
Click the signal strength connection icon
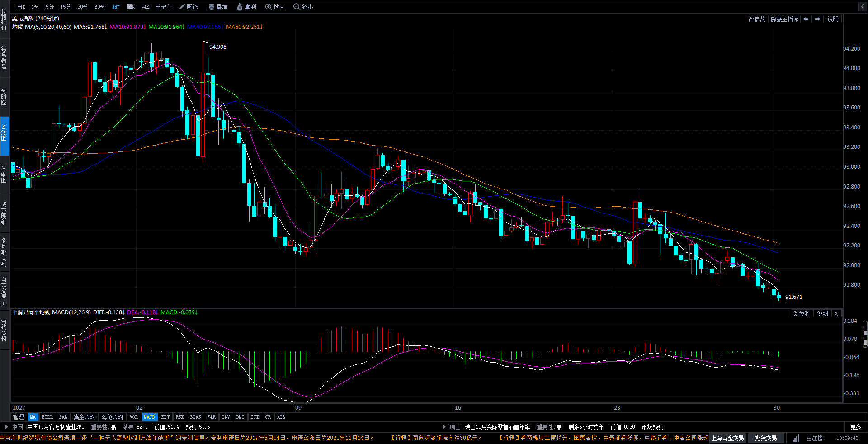(x=795, y=438)
